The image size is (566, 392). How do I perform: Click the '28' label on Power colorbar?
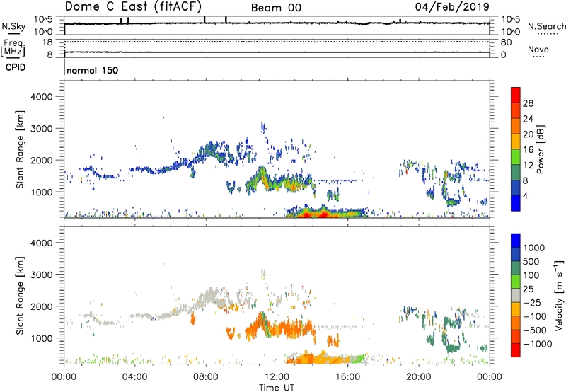pos(528,103)
